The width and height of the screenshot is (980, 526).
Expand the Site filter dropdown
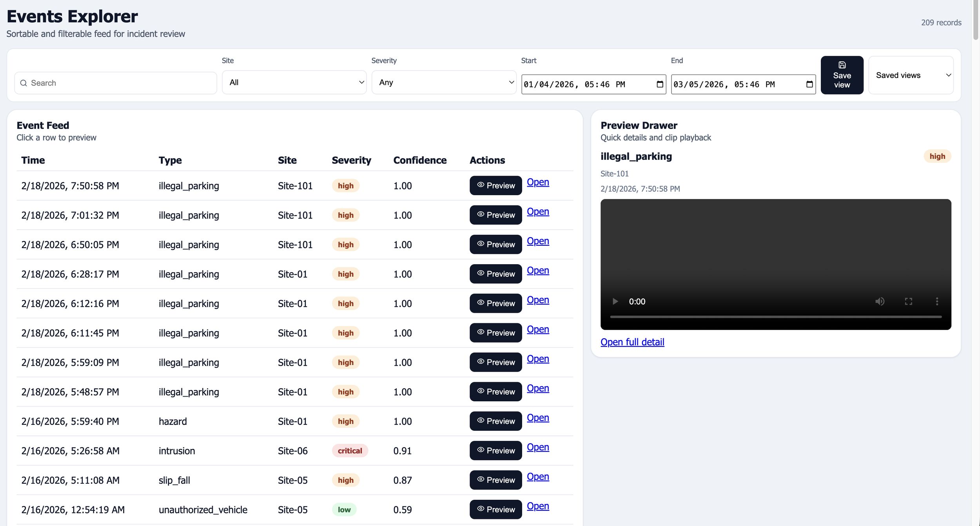294,82
